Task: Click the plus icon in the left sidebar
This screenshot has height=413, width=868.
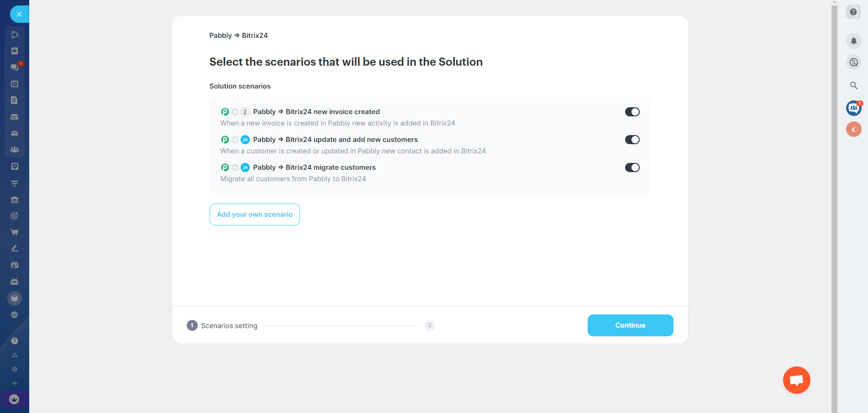Action: [x=15, y=383]
